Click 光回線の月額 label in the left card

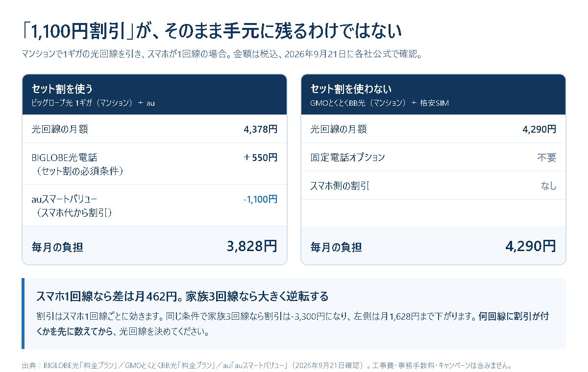60,129
